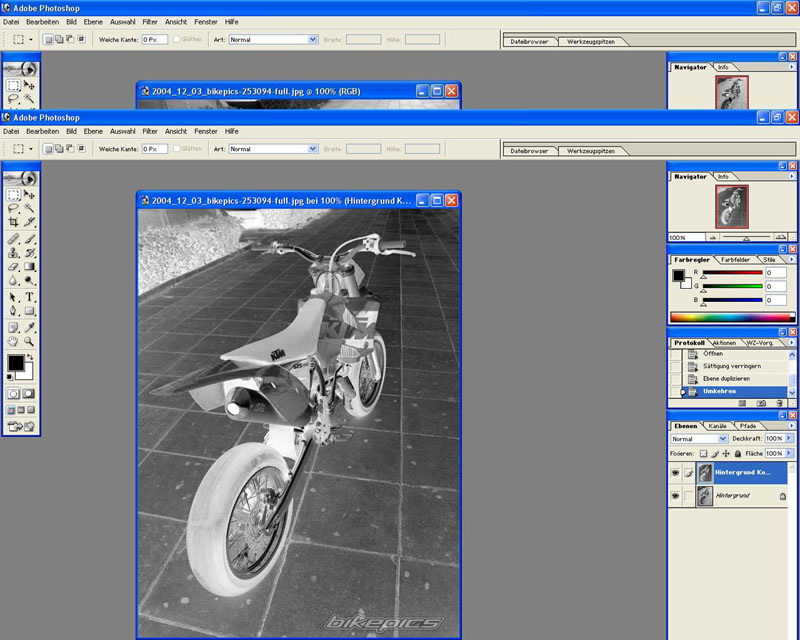This screenshot has height=640, width=800.
Task: Enable the transparent pixels lock next to Fixieren
Action: [703, 453]
